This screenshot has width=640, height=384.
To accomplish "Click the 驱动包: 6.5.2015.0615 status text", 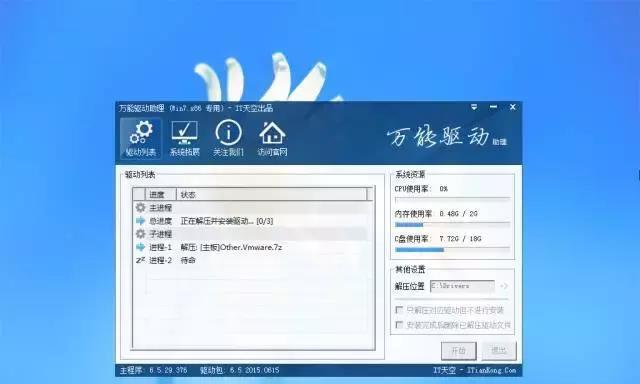I will coord(240,370).
